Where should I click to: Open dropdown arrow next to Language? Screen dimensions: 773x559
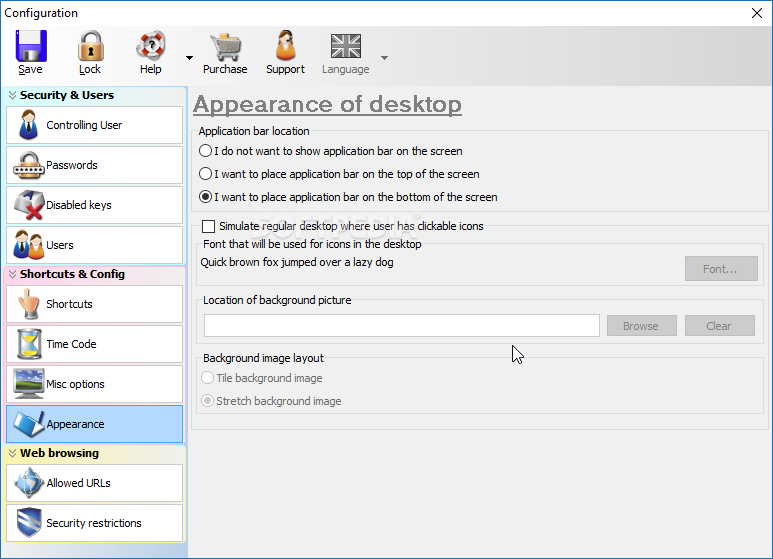click(385, 58)
